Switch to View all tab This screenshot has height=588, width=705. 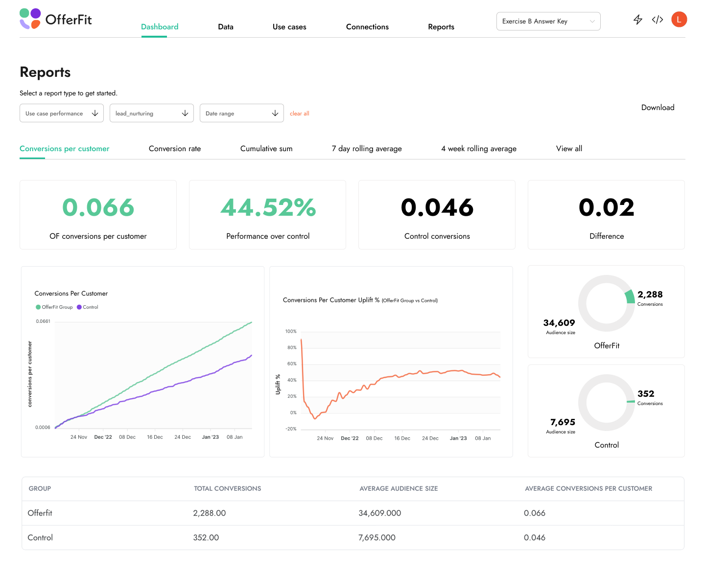569,149
